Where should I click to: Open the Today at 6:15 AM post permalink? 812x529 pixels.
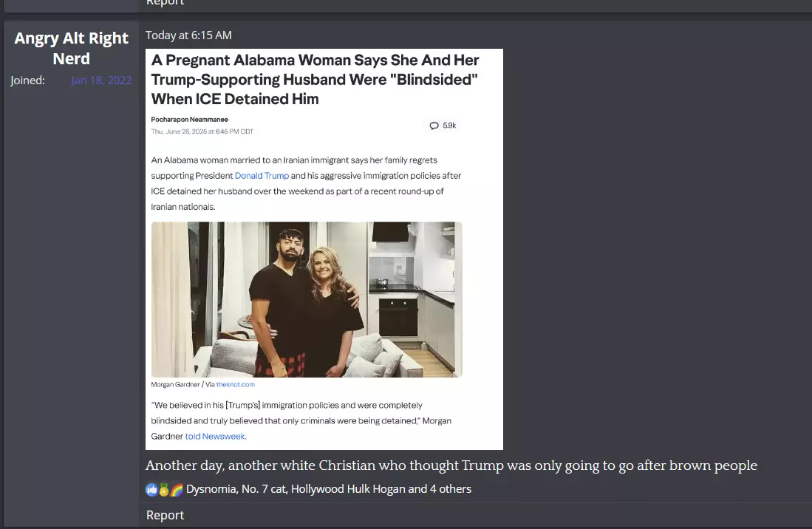tap(188, 35)
